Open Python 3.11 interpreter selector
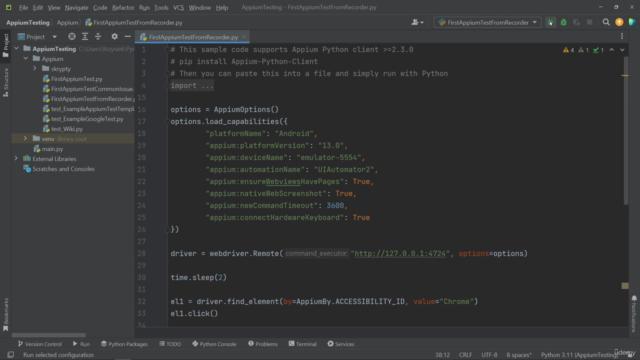Image resolution: width=640 pixels, height=360 pixels. 579,355
